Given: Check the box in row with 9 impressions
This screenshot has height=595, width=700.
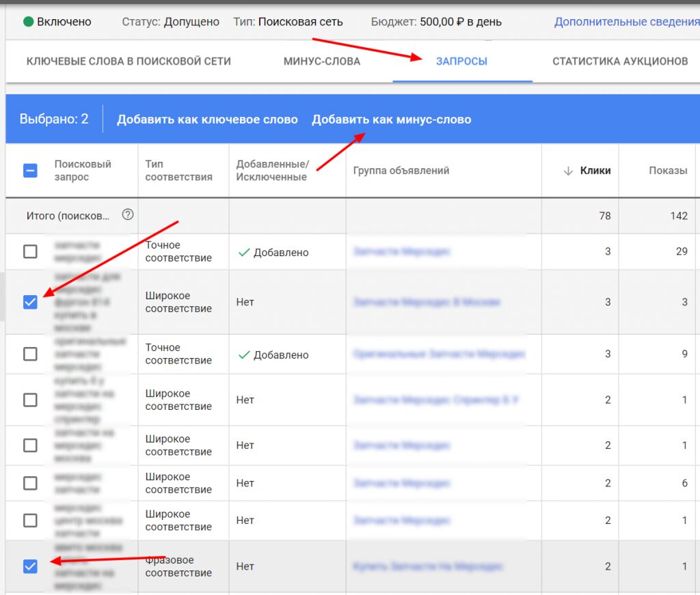Looking at the screenshot, I should pos(30,354).
